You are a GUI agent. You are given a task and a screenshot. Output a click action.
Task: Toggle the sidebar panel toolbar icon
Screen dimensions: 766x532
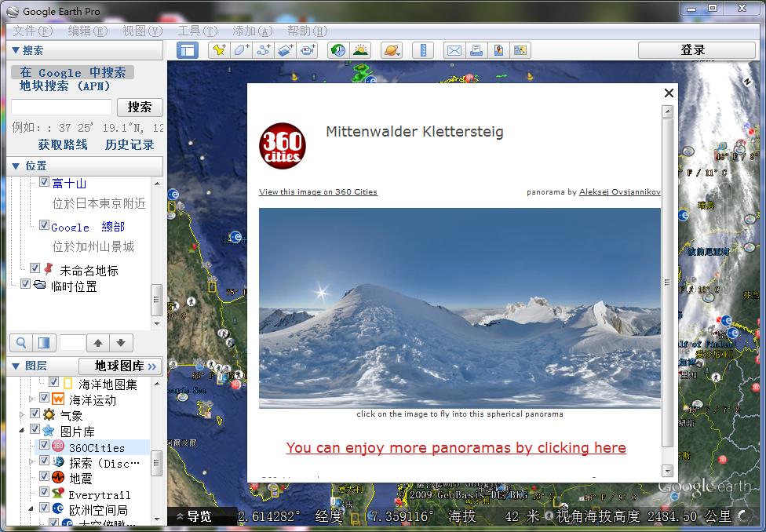[188, 50]
